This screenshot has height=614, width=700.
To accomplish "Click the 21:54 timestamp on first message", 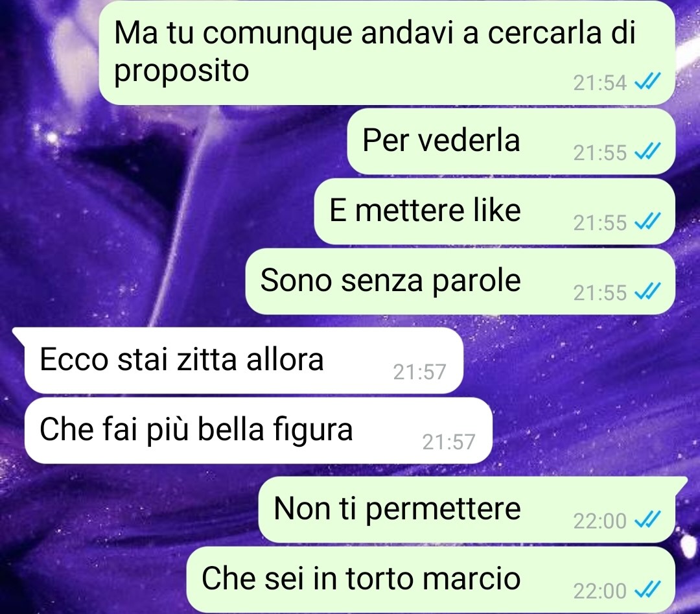I will click(600, 83).
